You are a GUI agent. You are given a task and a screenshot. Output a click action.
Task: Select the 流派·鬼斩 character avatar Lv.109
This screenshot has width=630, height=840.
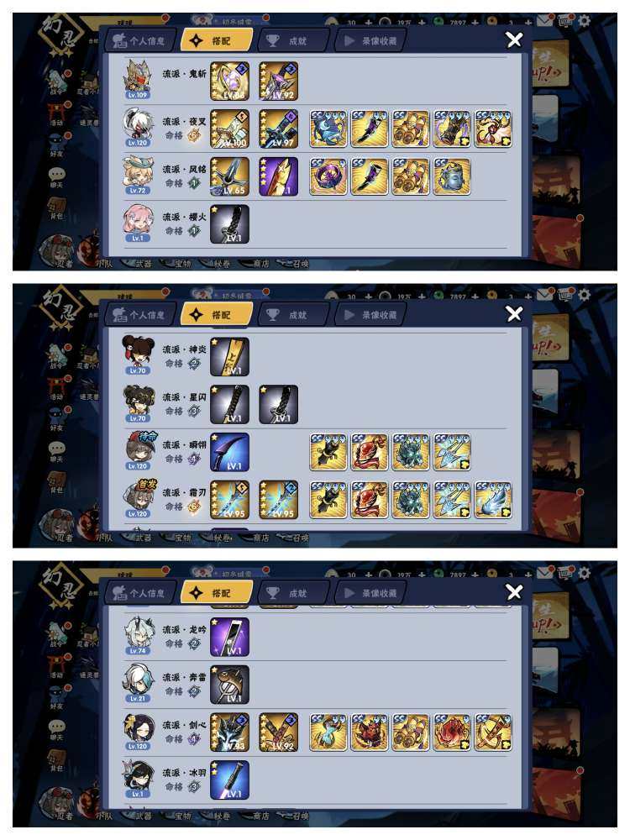pos(138,79)
